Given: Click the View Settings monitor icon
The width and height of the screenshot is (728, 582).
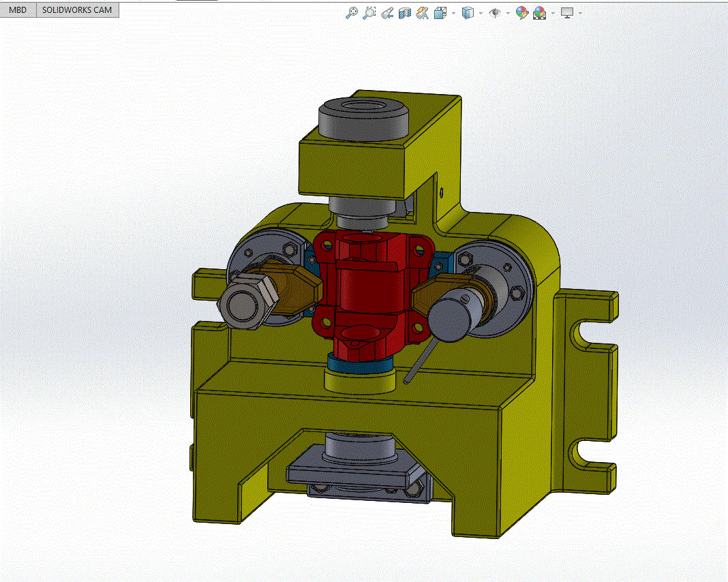Looking at the screenshot, I should [x=567, y=13].
